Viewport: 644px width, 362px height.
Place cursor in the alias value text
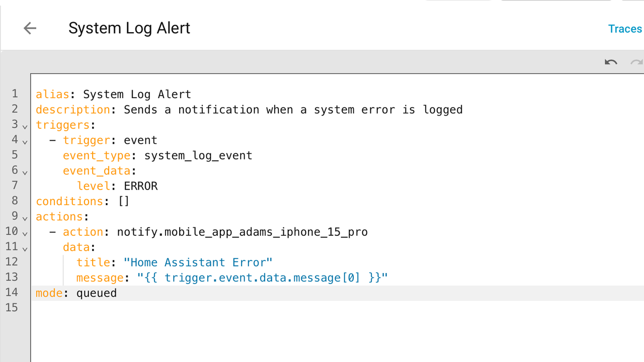[137, 95]
